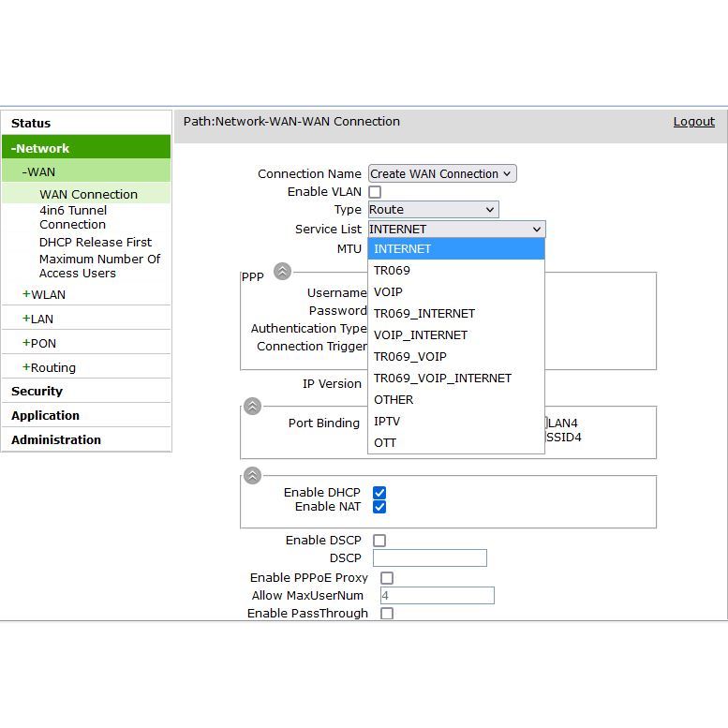Open the Connection Name dropdown
728x728 pixels.
pos(441,174)
